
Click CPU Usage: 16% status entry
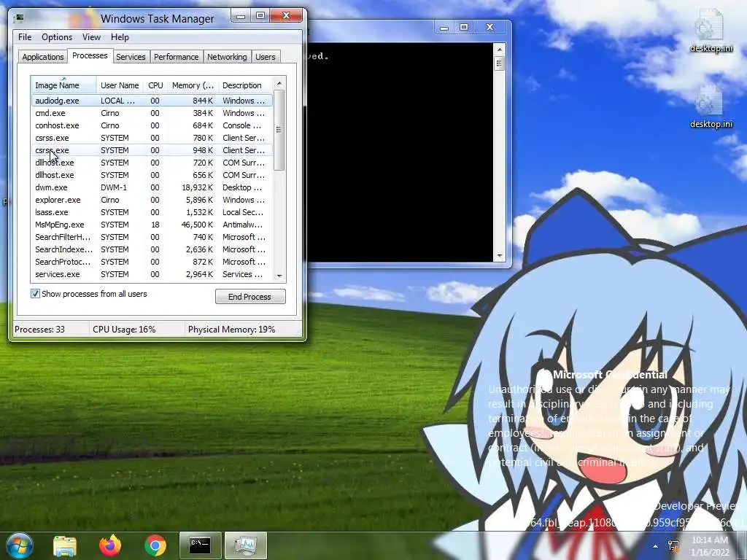pos(124,330)
